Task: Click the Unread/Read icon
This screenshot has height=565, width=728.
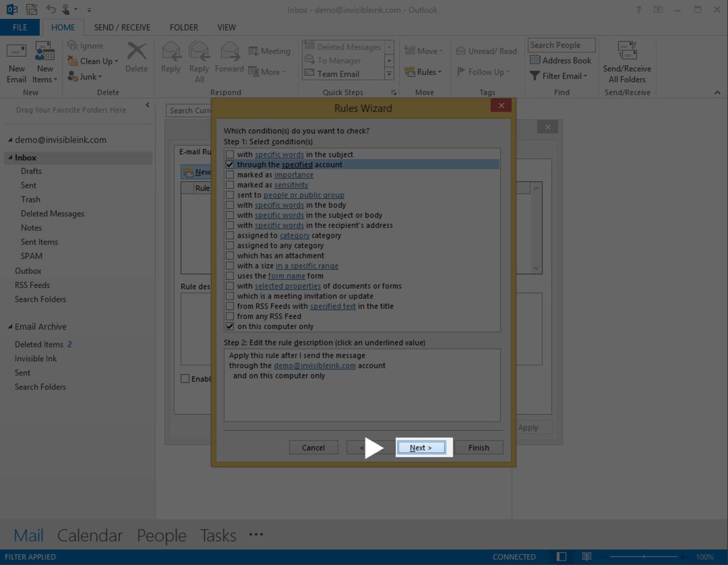Action: click(461, 51)
